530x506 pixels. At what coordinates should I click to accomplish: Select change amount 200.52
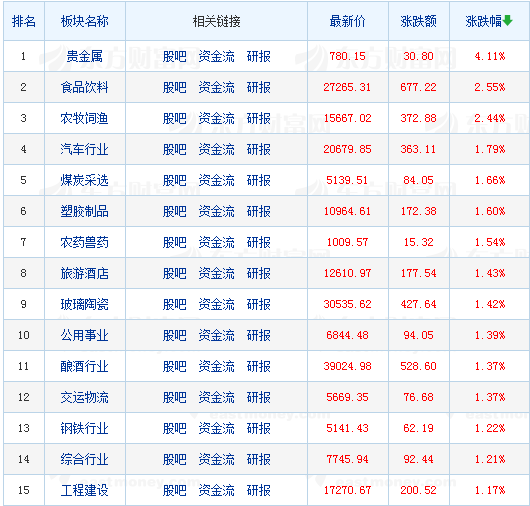418,490
